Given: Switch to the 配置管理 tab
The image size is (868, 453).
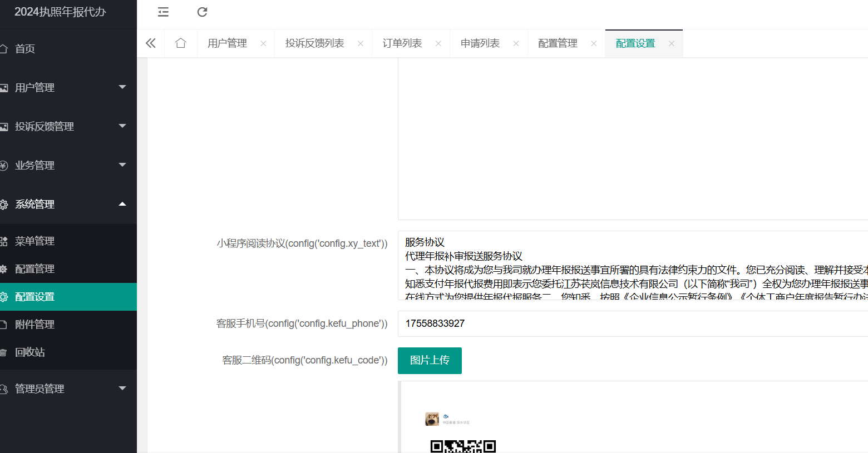Looking at the screenshot, I should (558, 43).
